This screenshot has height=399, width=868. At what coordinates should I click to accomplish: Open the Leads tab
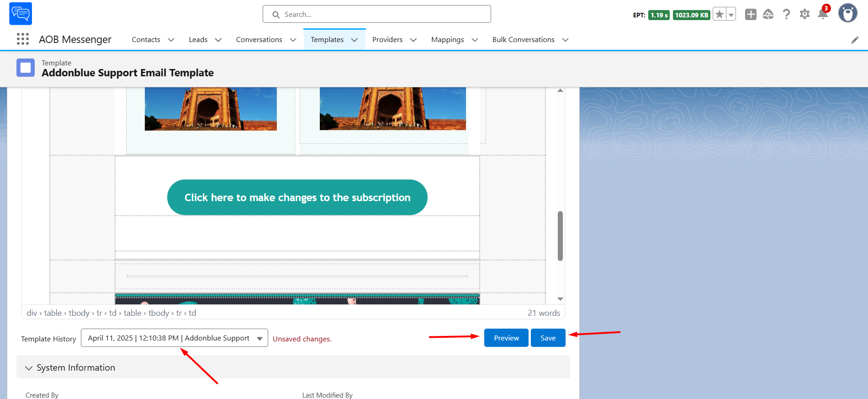[x=198, y=40]
